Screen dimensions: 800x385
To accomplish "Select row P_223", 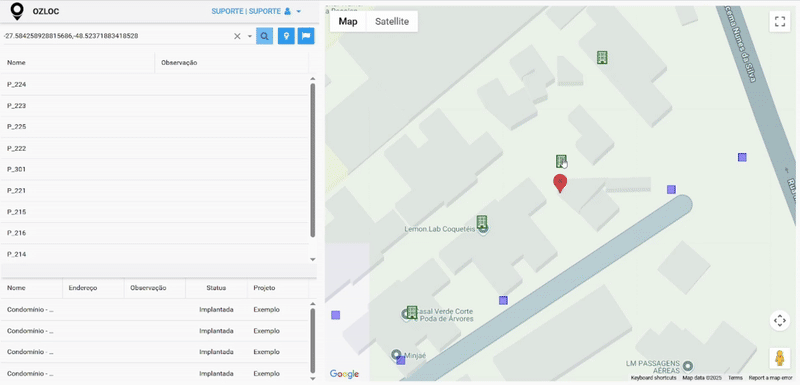I will point(155,106).
